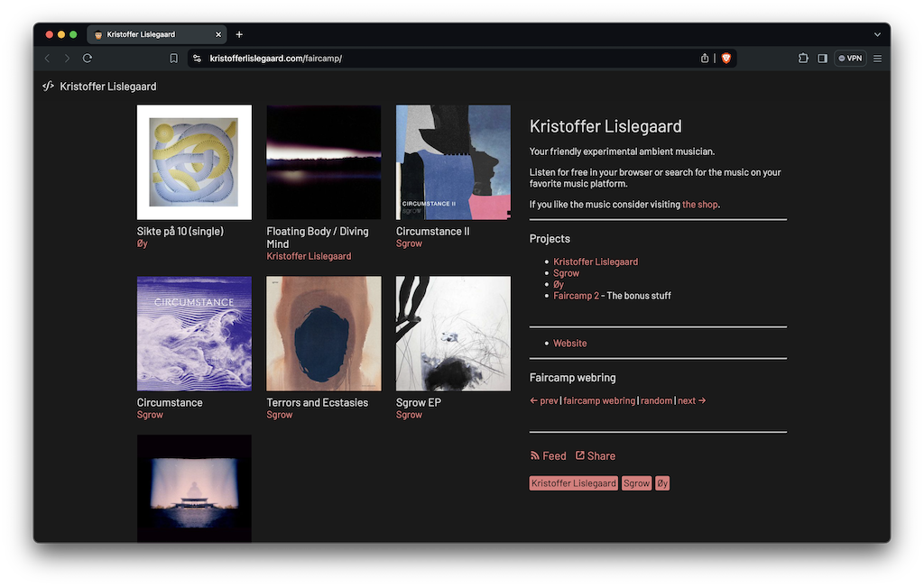The image size is (924, 587).
Task: Toggle the browser sidebar panel icon
Action: tap(822, 59)
